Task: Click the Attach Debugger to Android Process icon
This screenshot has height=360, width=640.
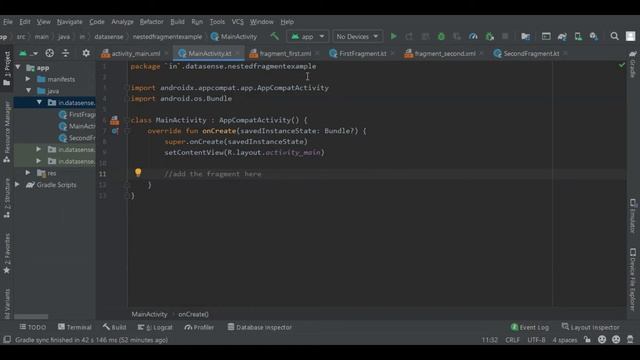Action: click(x=489, y=36)
